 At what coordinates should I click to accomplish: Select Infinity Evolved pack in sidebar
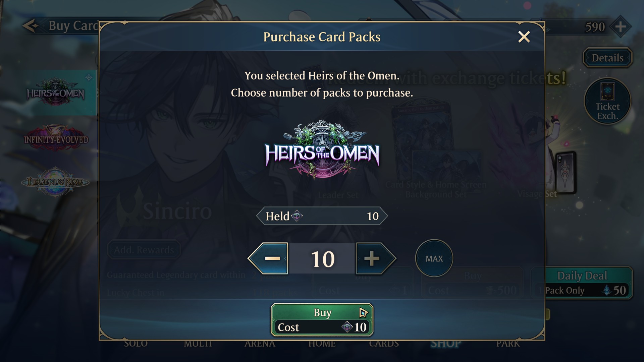pos(56,138)
